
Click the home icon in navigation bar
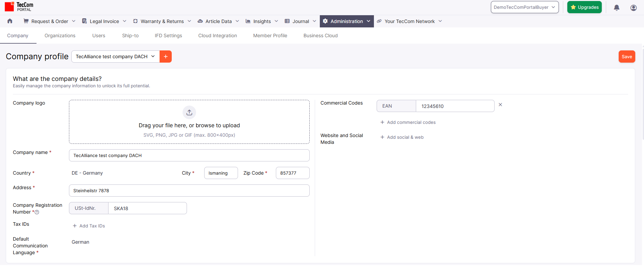tap(10, 21)
